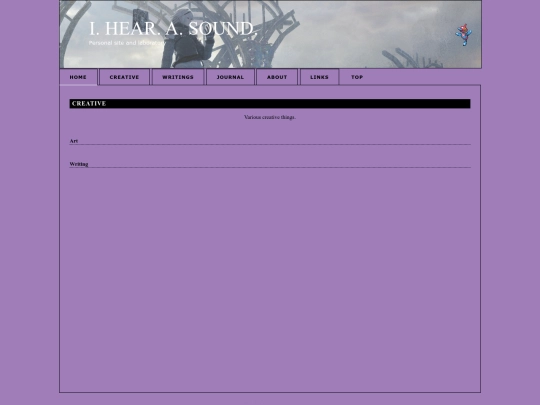Click the dancing figure icon in banner
540x405 pixels.
coord(464,34)
